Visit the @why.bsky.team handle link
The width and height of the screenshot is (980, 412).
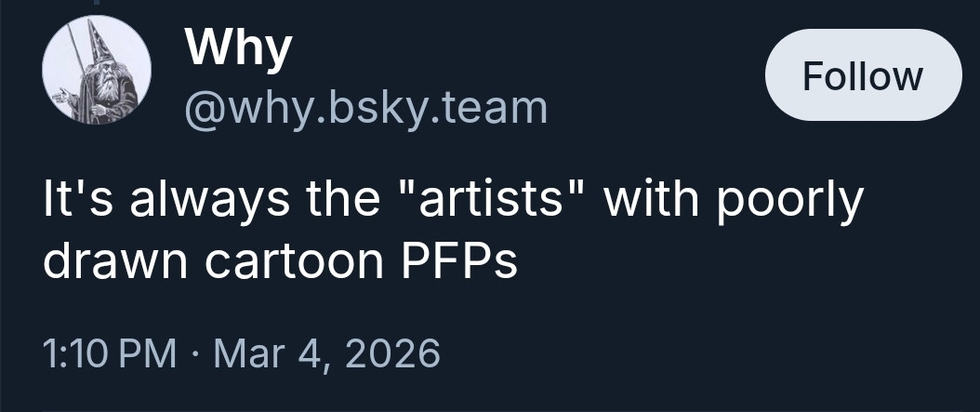pos(366,109)
